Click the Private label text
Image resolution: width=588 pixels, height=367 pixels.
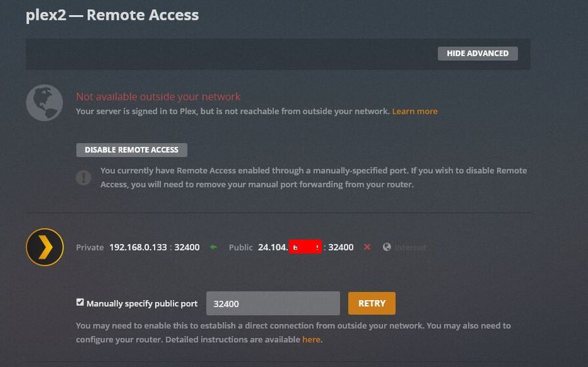tap(90, 248)
